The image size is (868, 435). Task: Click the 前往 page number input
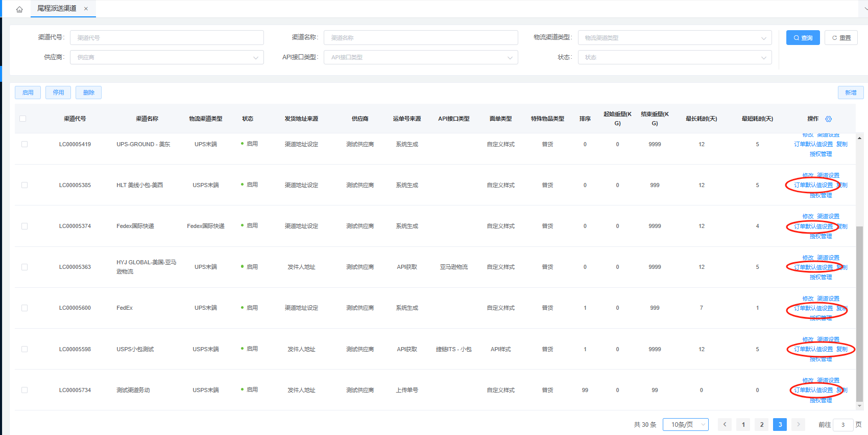[x=843, y=425]
